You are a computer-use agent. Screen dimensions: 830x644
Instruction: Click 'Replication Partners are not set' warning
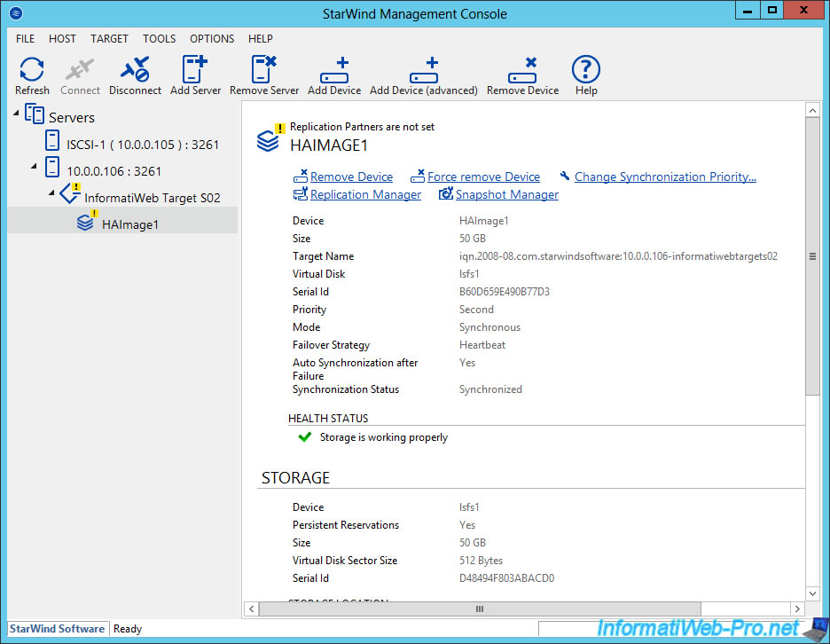(x=362, y=127)
